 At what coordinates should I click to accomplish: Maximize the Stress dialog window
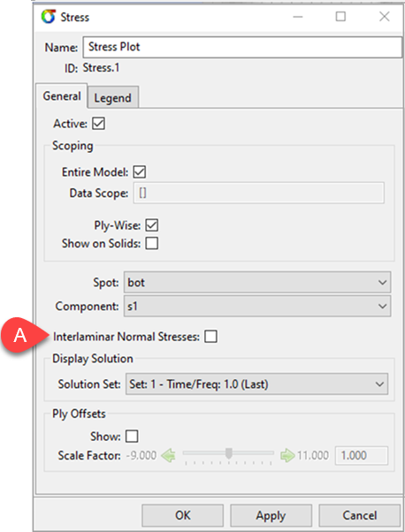click(x=340, y=17)
